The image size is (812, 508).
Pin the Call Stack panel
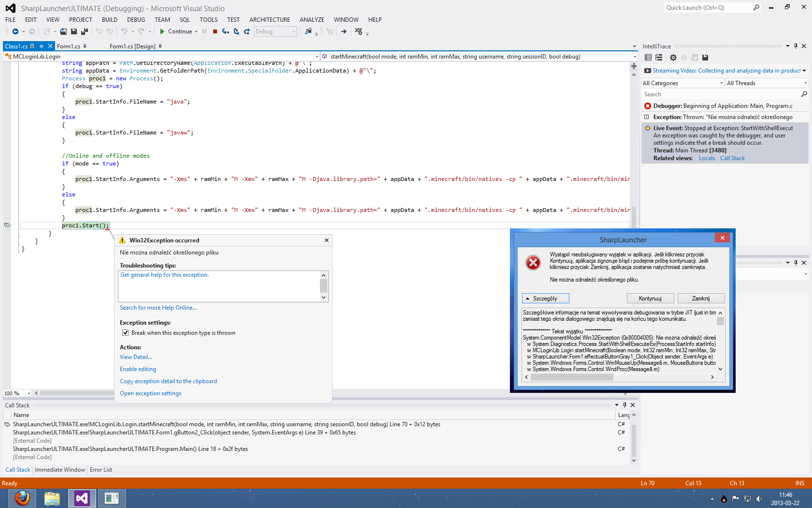click(624, 405)
